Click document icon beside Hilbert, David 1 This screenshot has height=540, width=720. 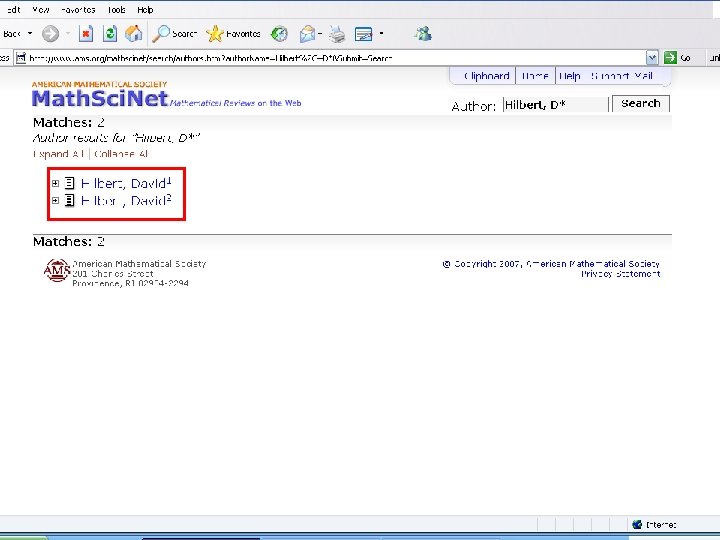tap(69, 183)
